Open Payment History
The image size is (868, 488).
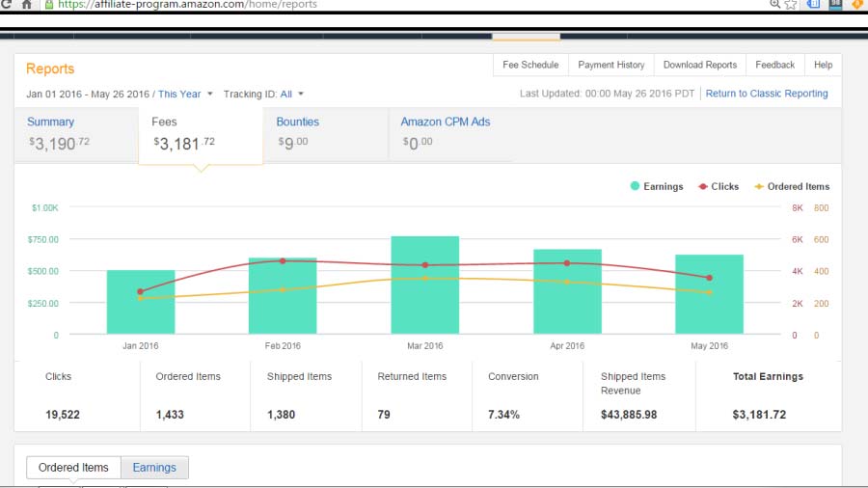pyautogui.click(x=611, y=65)
